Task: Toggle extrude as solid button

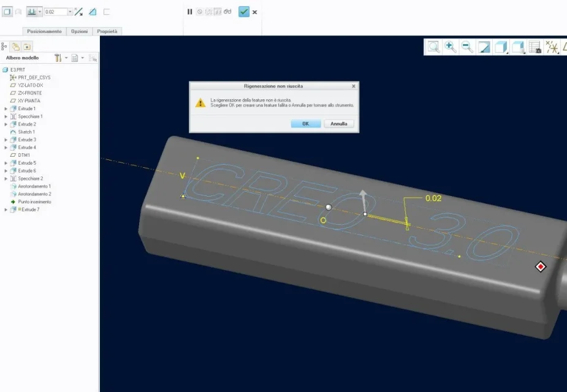Action: click(x=7, y=12)
